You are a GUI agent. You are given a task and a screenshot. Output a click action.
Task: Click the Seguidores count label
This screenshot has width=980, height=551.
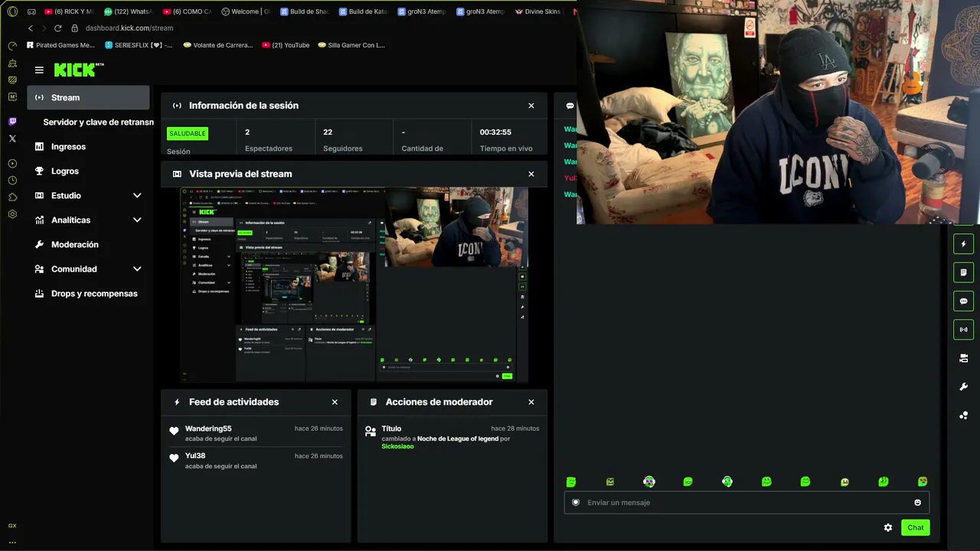(343, 148)
